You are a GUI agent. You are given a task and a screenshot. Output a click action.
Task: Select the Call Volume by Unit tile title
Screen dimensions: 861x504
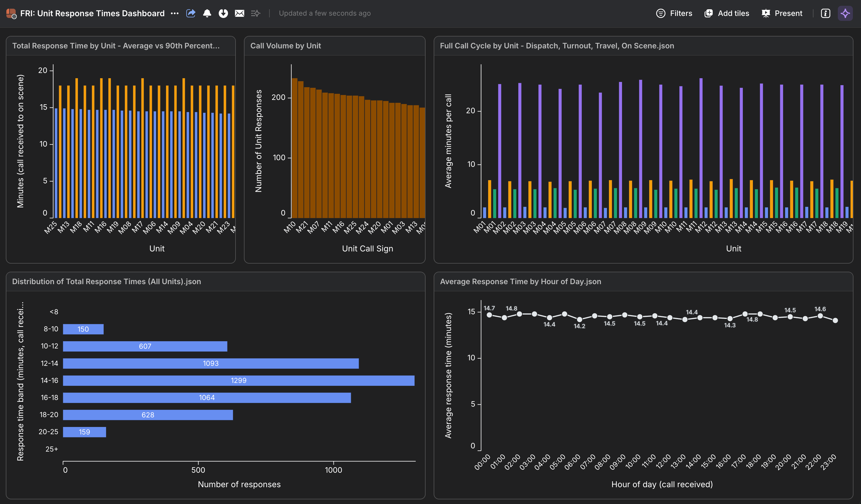286,46
